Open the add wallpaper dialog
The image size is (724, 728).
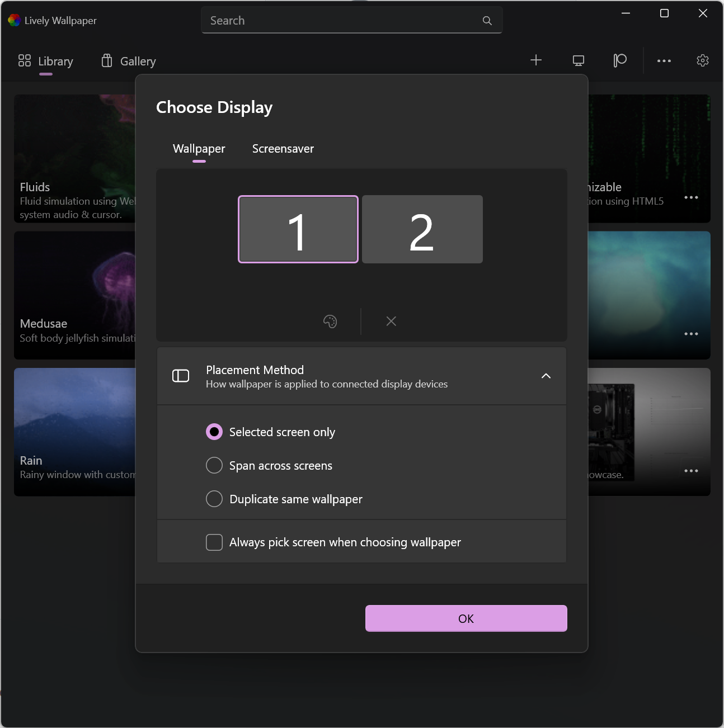pyautogui.click(x=535, y=60)
